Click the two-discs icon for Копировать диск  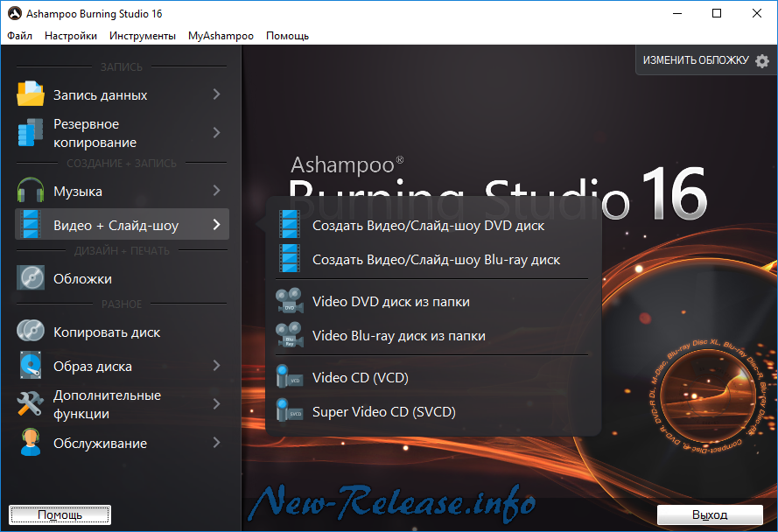coord(31,331)
